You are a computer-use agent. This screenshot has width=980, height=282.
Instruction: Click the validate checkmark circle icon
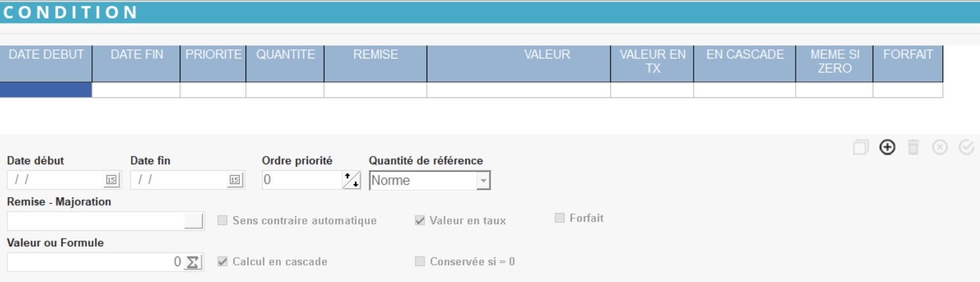(966, 148)
